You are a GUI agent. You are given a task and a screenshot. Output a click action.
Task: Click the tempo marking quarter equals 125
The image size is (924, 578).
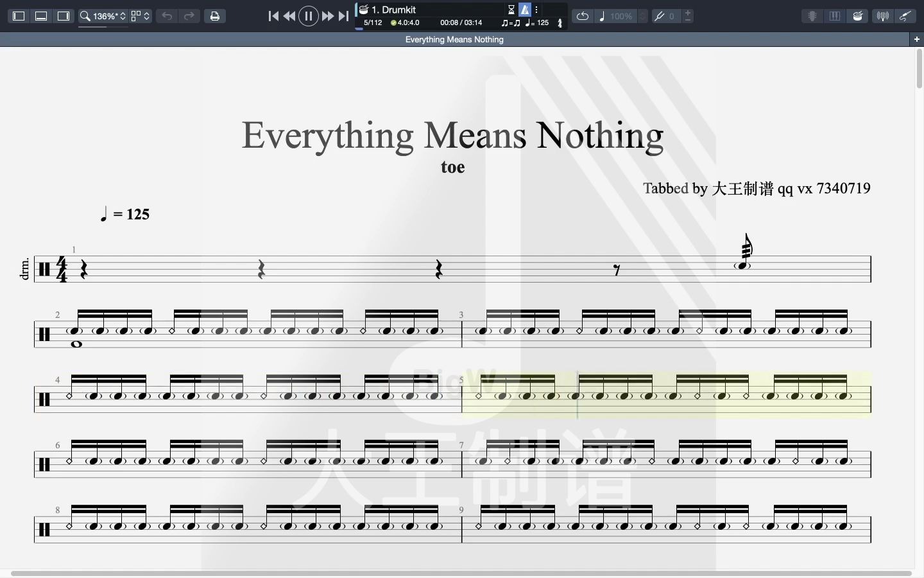click(x=125, y=214)
